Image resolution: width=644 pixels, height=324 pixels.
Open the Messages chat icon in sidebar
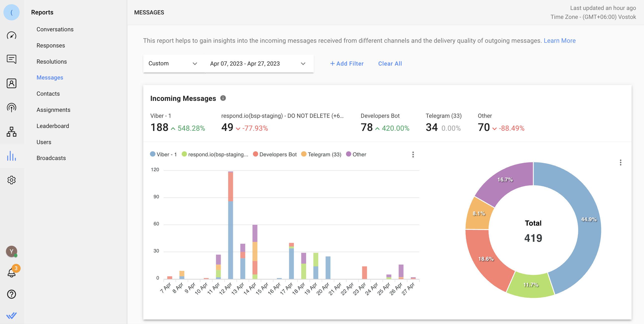11,59
